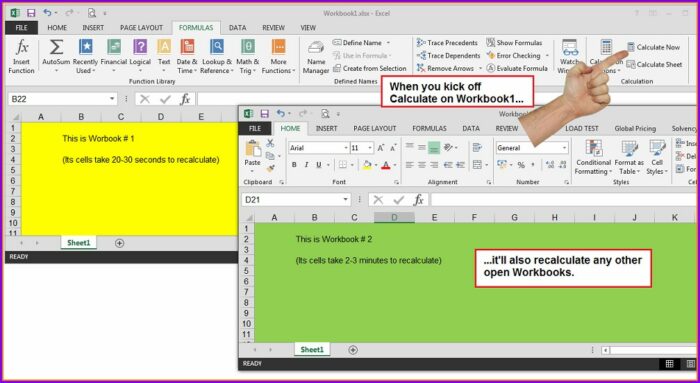The height and width of the screenshot is (383, 700).
Task: Apply Fill Color in Workbook2
Action: pos(367,165)
